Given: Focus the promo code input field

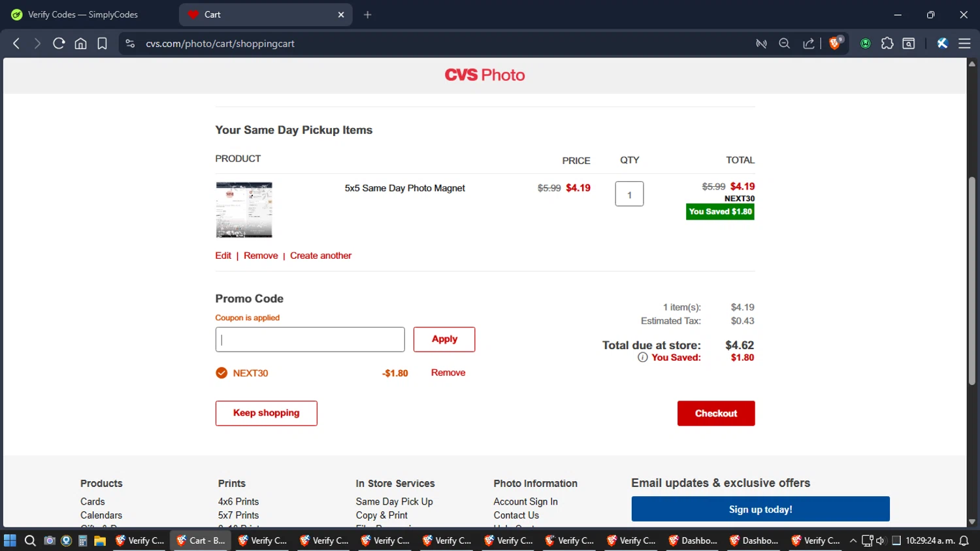Looking at the screenshot, I should [x=310, y=340].
